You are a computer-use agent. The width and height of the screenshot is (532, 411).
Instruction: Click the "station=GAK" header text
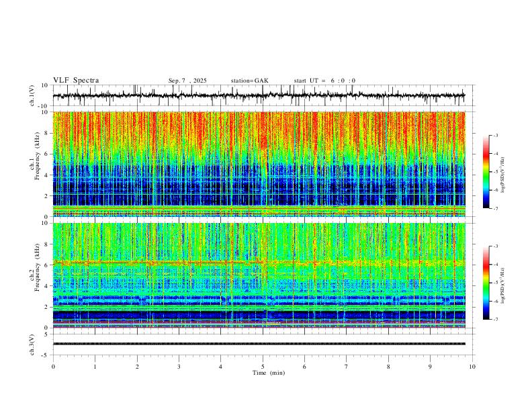pyautogui.click(x=249, y=81)
